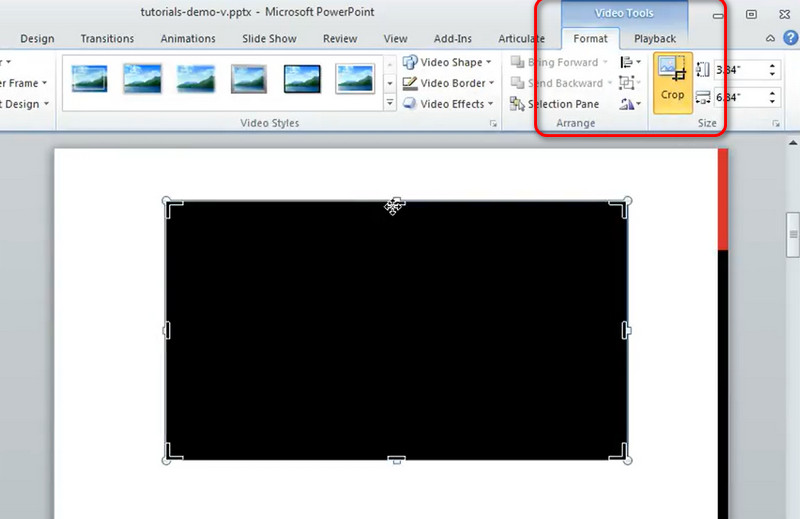
Task: Click the Align objects icon
Action: coord(627,62)
